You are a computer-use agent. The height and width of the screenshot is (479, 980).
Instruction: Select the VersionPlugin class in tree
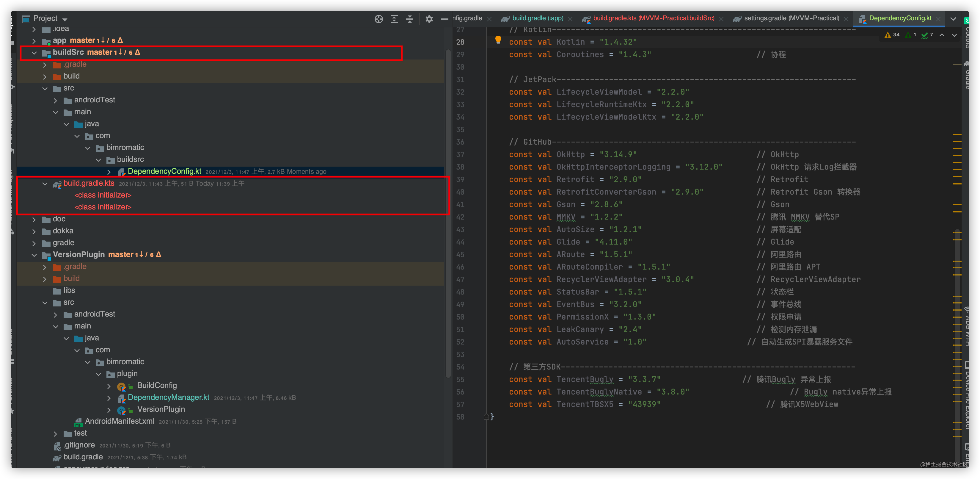point(161,409)
